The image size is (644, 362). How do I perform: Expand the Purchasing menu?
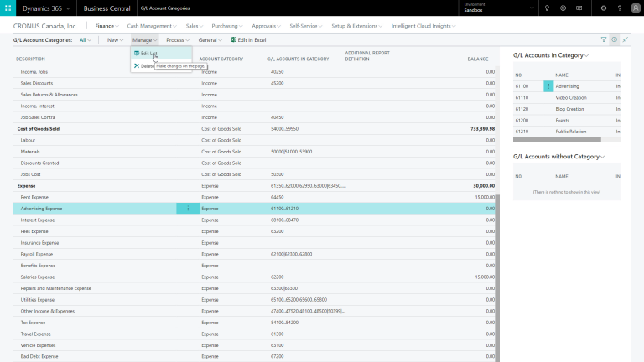coord(226,26)
